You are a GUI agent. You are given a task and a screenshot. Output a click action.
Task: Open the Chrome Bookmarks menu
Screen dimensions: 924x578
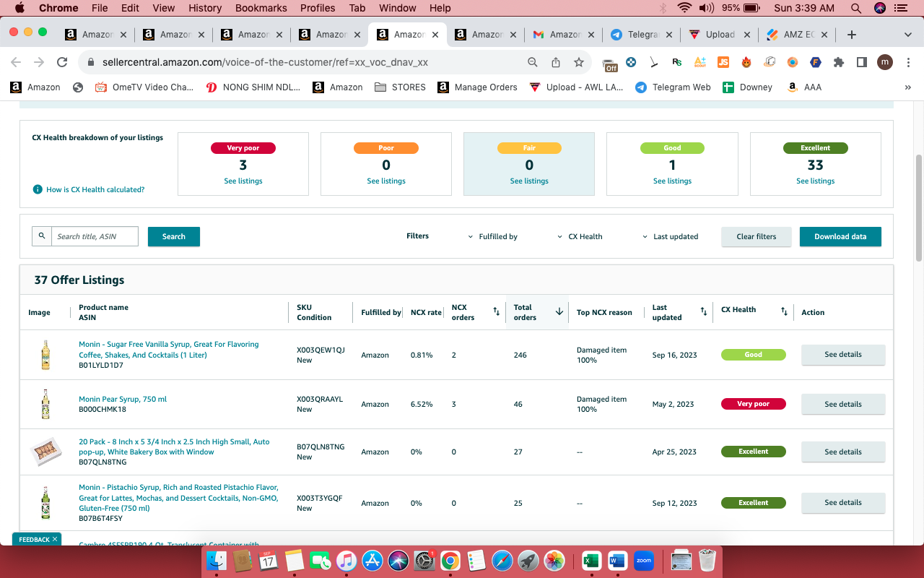click(x=261, y=8)
